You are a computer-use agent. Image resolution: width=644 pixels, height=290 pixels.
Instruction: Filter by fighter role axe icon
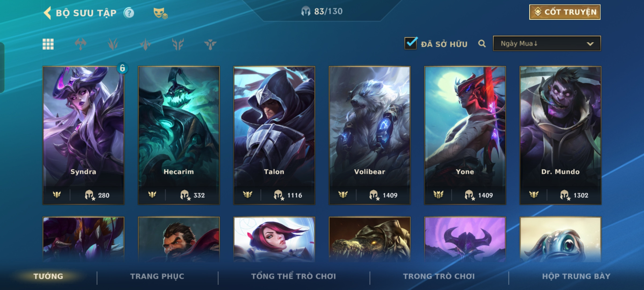80,44
